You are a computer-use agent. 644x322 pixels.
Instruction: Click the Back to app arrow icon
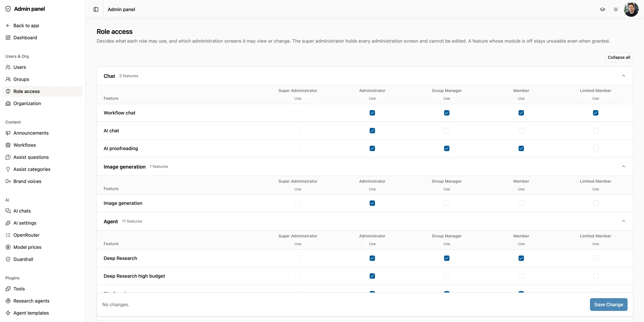pos(8,26)
